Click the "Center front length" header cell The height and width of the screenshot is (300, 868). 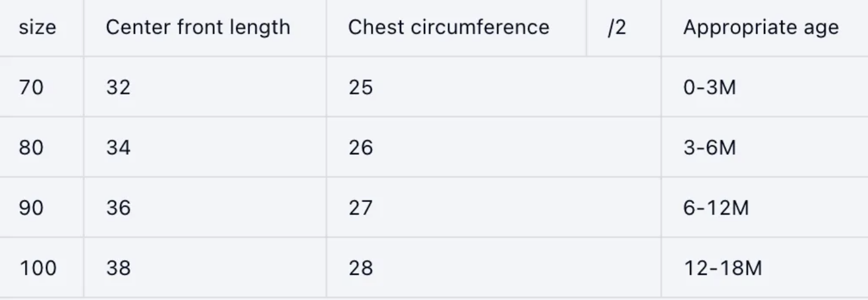click(x=197, y=27)
